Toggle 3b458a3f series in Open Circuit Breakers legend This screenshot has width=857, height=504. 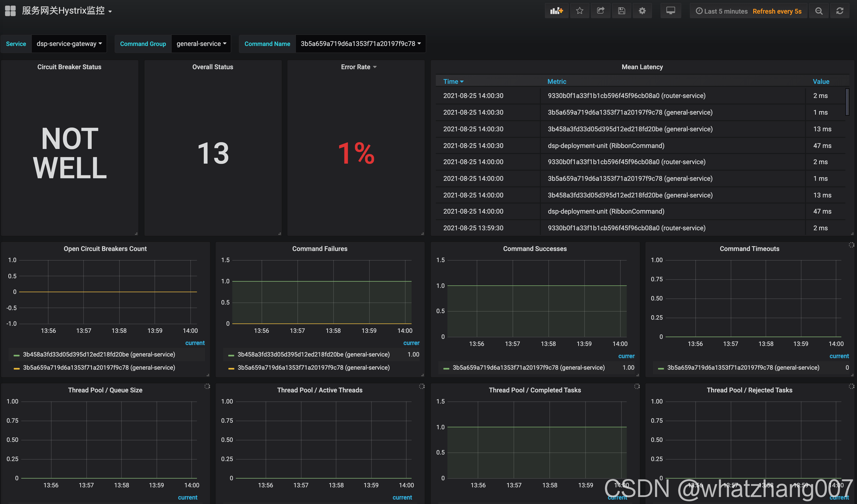coord(99,354)
